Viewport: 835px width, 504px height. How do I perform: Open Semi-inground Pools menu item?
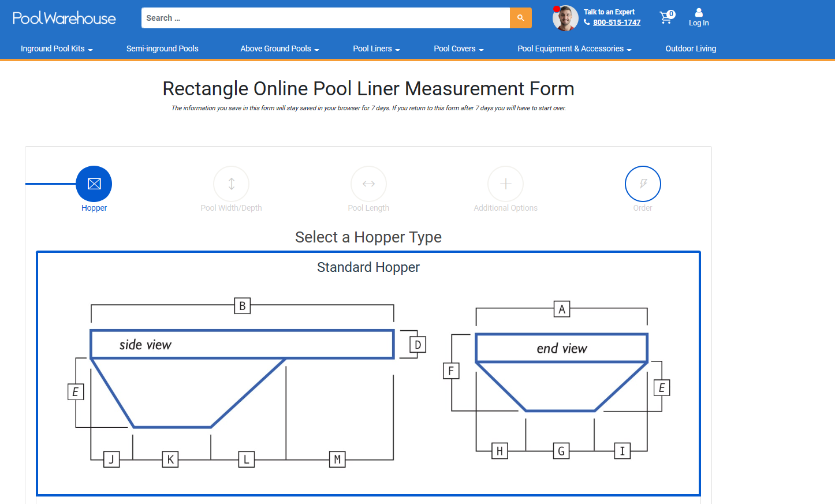(162, 48)
